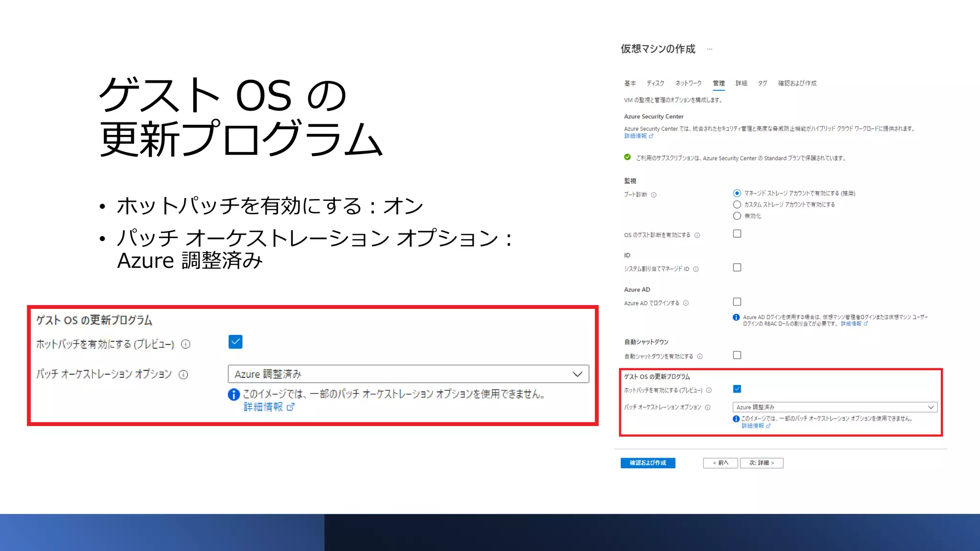Switch to the ネットワーク tab
This screenshot has width=980, height=551.
point(688,83)
